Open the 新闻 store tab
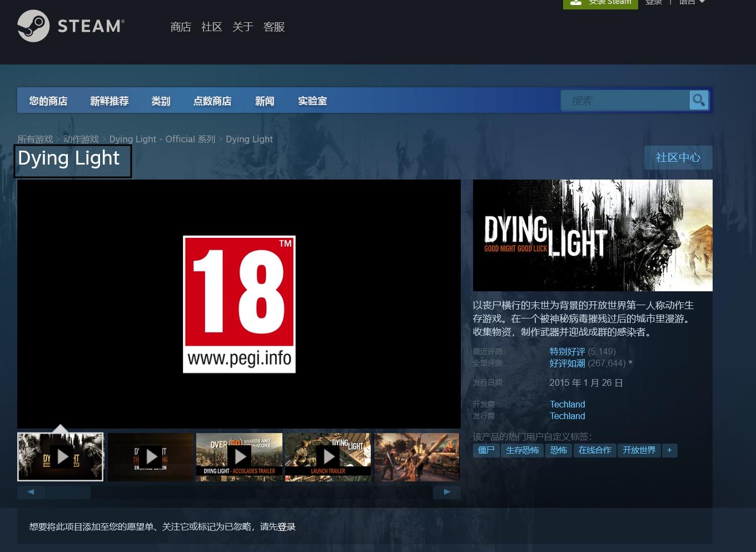756x552 pixels. coord(265,101)
